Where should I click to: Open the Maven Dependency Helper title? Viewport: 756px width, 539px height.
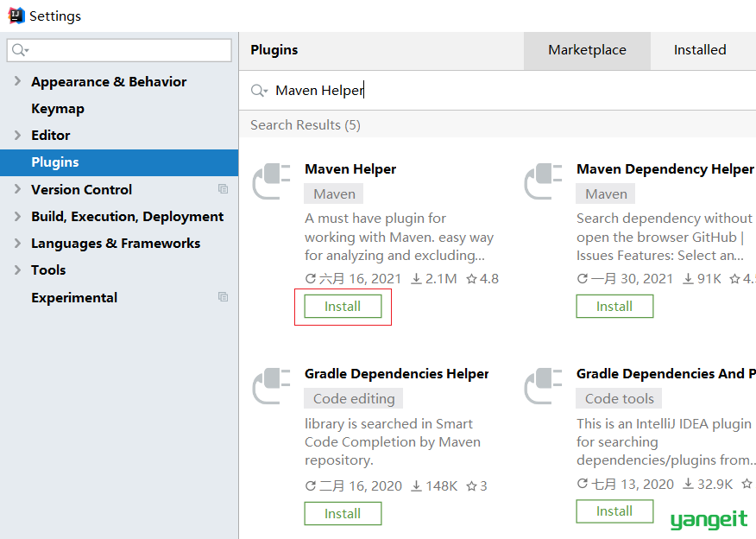coord(665,169)
